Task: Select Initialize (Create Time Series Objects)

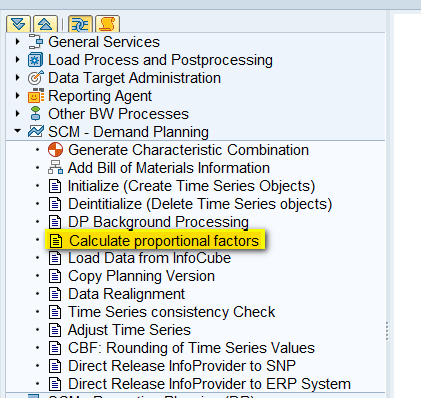Action: pos(191,186)
